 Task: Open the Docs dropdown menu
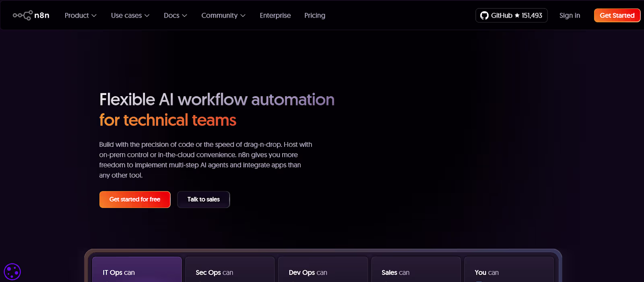tap(175, 15)
